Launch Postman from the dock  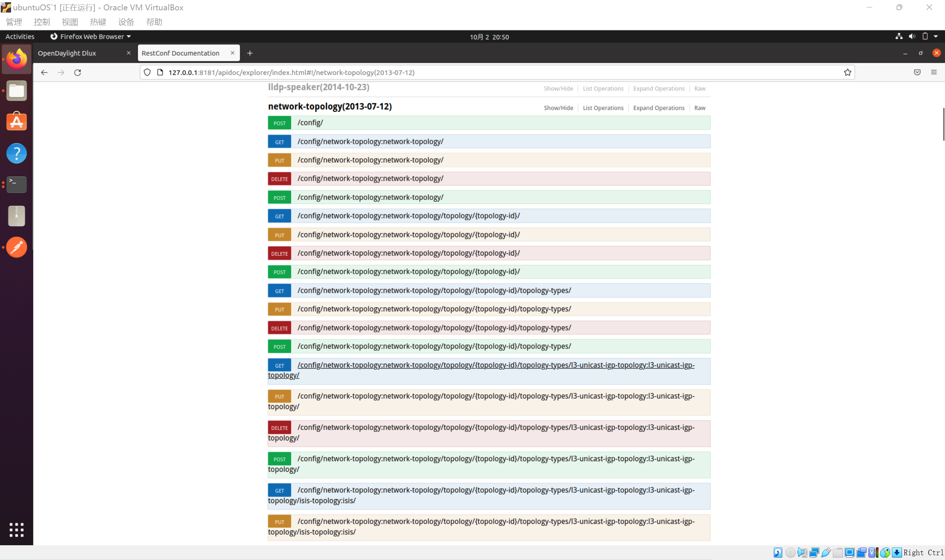(17, 247)
